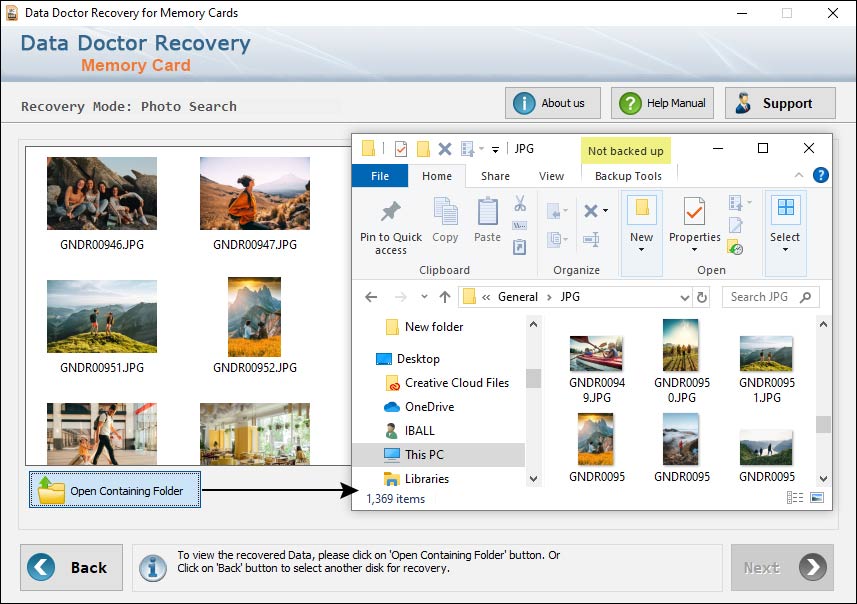Click the refresh icon beside address bar
857x604 pixels.
702,297
